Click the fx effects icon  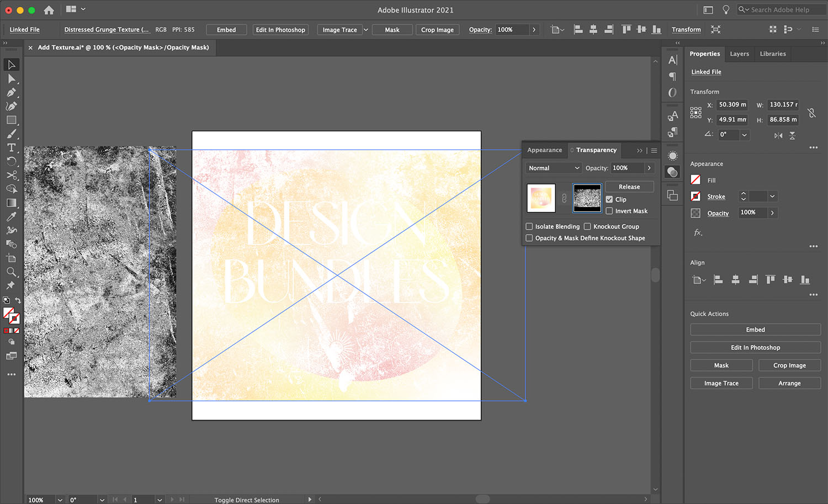point(698,232)
